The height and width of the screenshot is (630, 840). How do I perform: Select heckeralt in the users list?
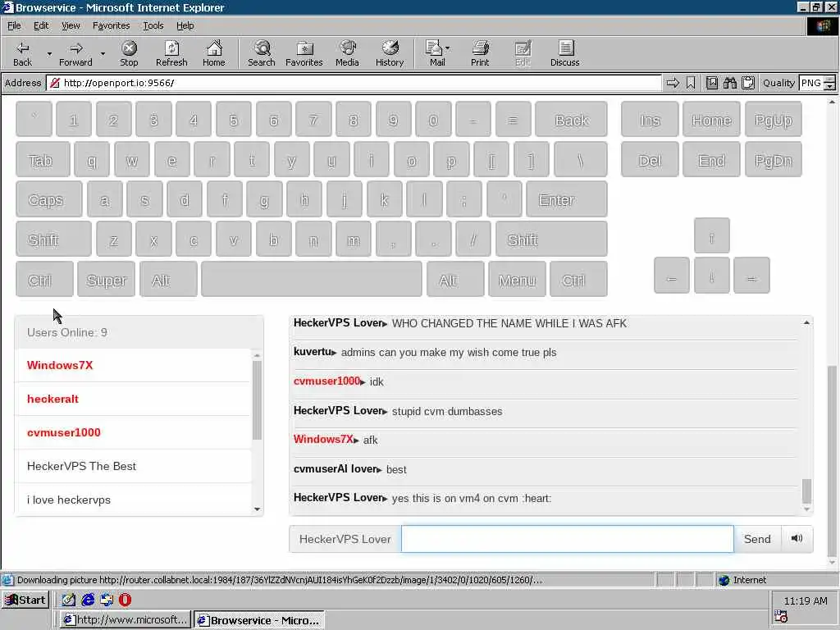[134, 399]
